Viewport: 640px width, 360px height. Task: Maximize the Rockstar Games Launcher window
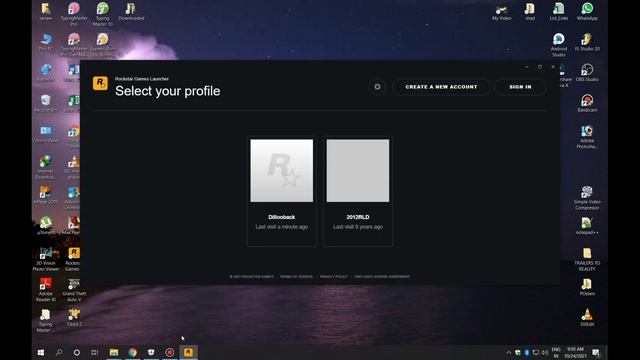click(540, 67)
